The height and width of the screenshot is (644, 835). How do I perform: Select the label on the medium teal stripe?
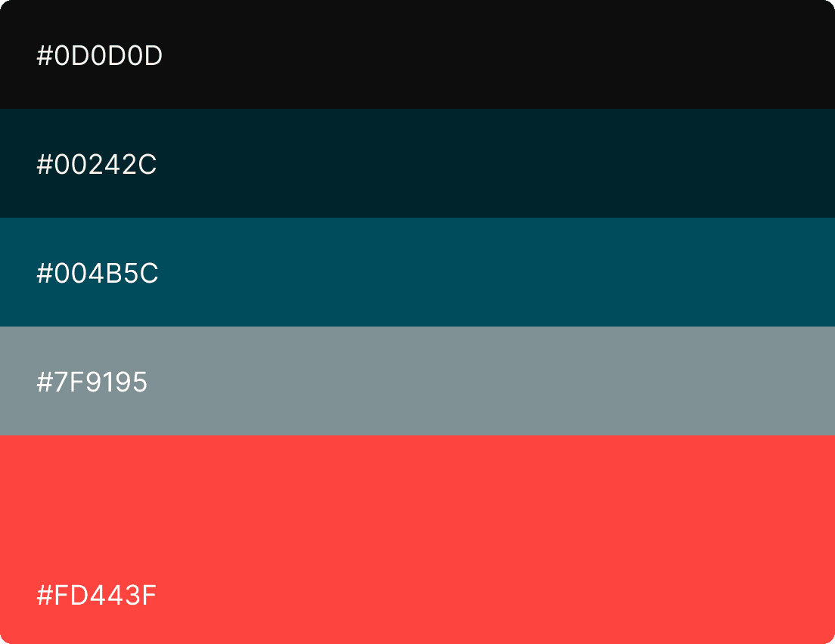pyautogui.click(x=98, y=274)
